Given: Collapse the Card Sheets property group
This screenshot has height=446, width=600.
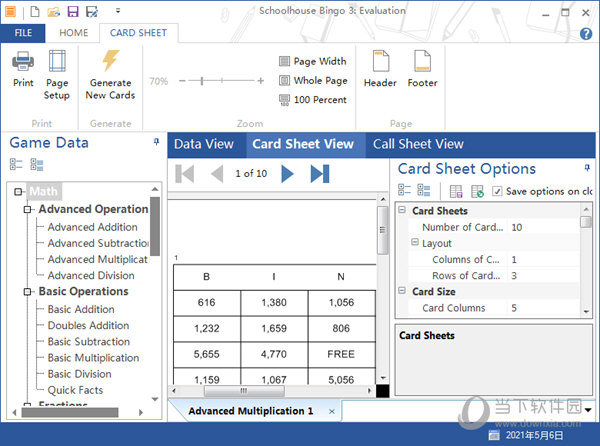Looking at the screenshot, I should [402, 210].
